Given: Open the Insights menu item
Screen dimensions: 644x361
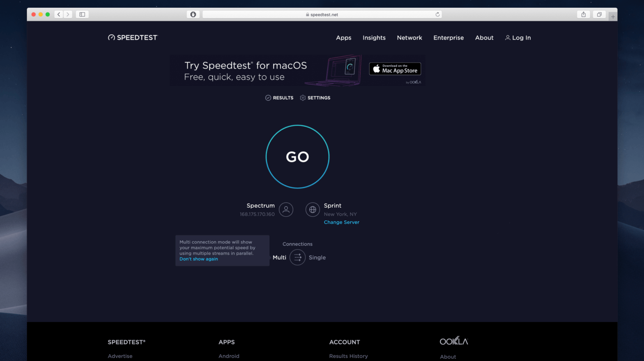Looking at the screenshot, I should tap(374, 38).
